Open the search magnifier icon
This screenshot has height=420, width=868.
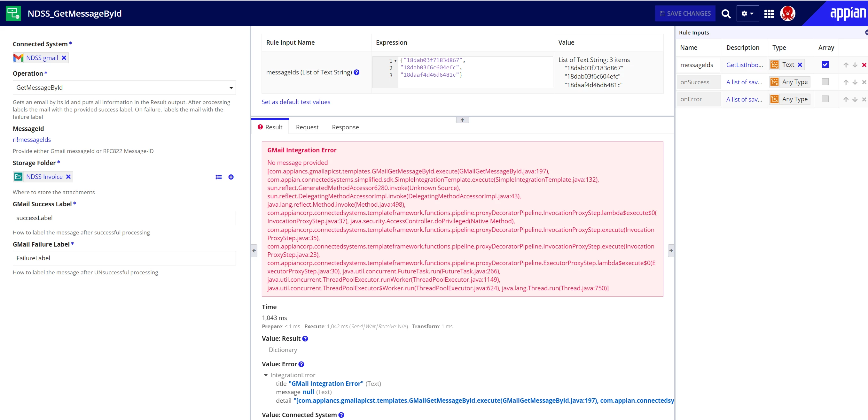pyautogui.click(x=726, y=13)
